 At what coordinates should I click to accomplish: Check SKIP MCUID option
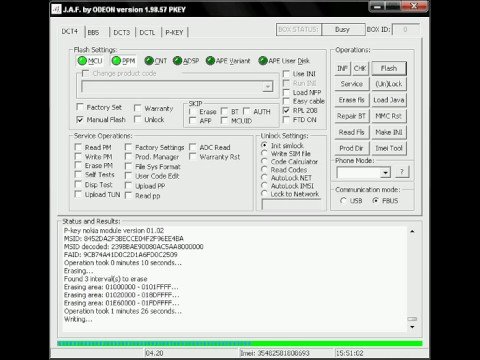coord(224,121)
